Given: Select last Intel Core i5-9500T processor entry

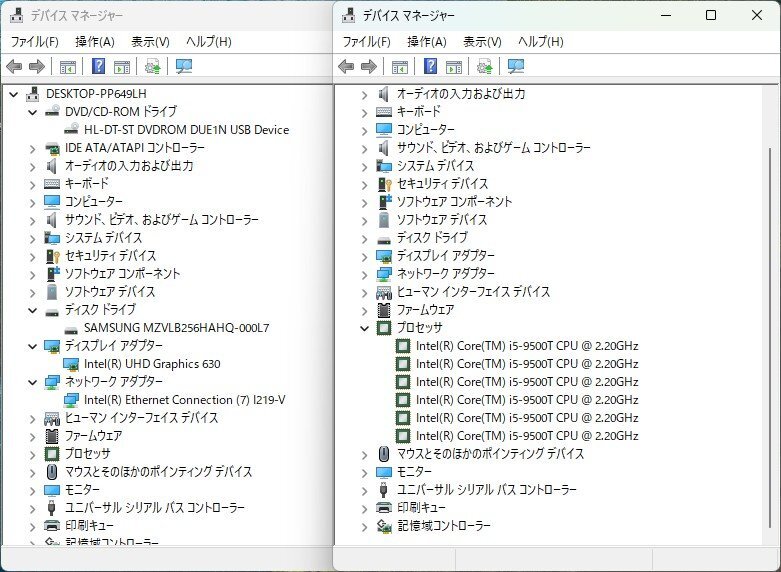Looking at the screenshot, I should [527, 435].
